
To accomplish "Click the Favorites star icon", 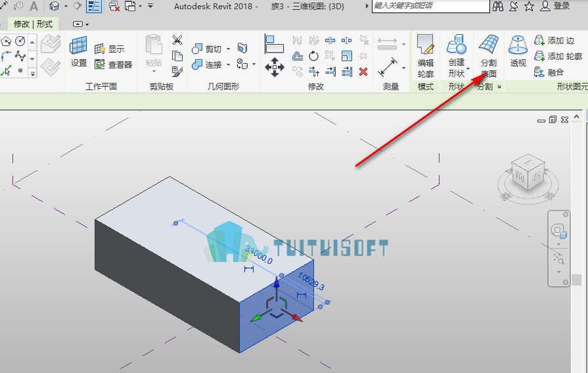I will click(529, 6).
